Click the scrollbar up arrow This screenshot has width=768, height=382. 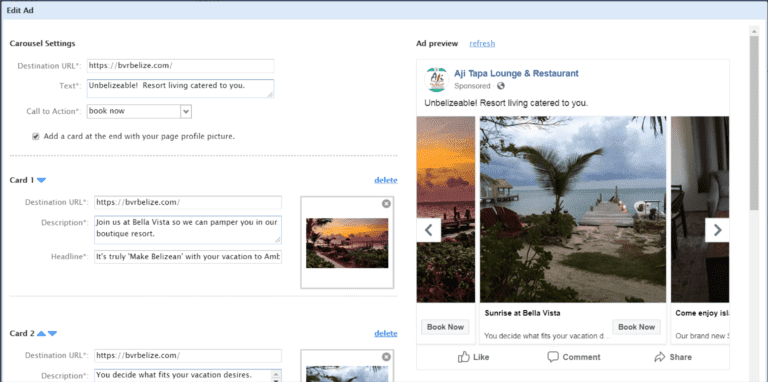[x=754, y=30]
